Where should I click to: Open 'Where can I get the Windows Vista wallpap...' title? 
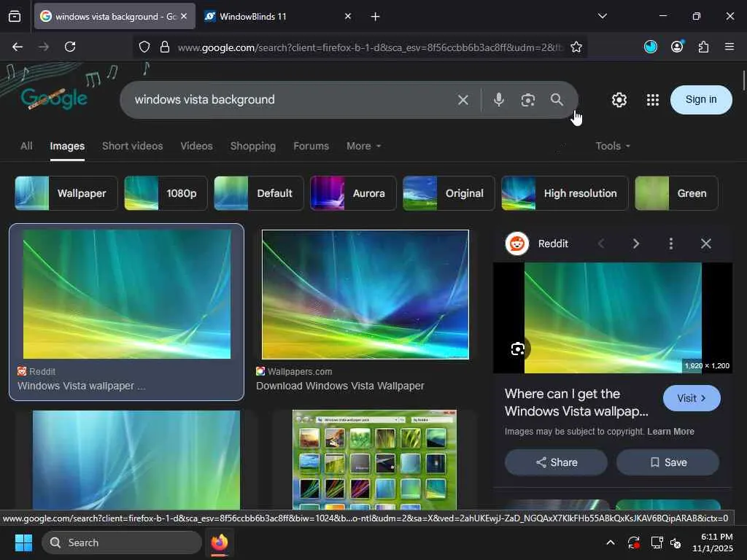[576, 402]
